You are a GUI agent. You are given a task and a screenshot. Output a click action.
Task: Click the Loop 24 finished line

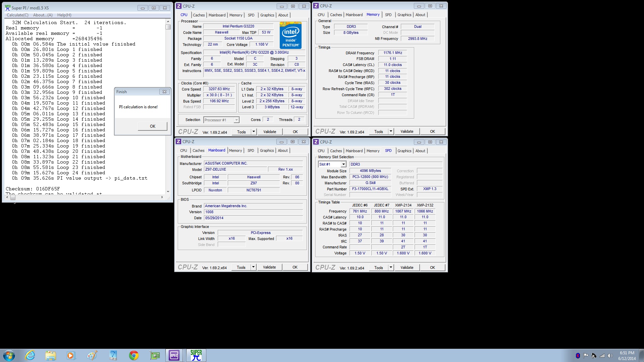pos(59,173)
